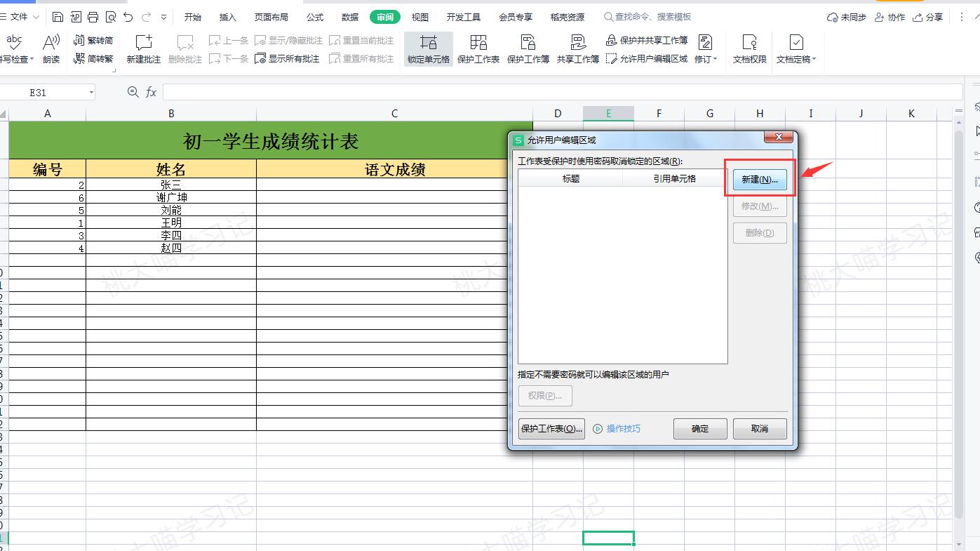Screen dimensions: 980x551
Task: Select column C header
Action: [394, 113]
